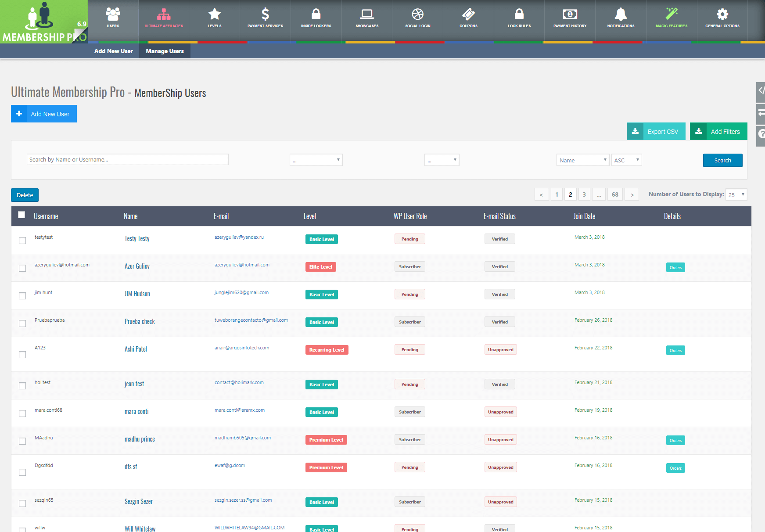Change Number of Users to Display dropdown
765x532 pixels.
(x=736, y=194)
